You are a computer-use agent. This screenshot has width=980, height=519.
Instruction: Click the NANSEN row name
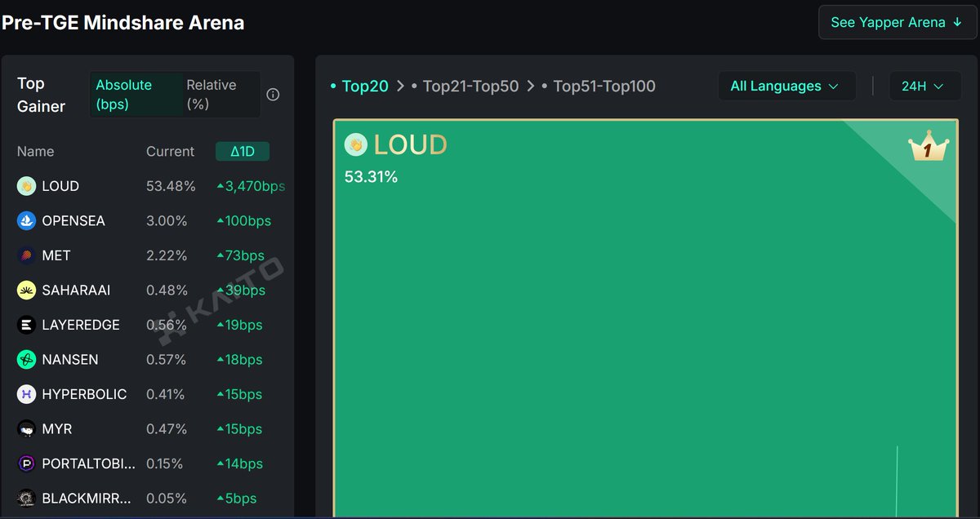(70, 359)
